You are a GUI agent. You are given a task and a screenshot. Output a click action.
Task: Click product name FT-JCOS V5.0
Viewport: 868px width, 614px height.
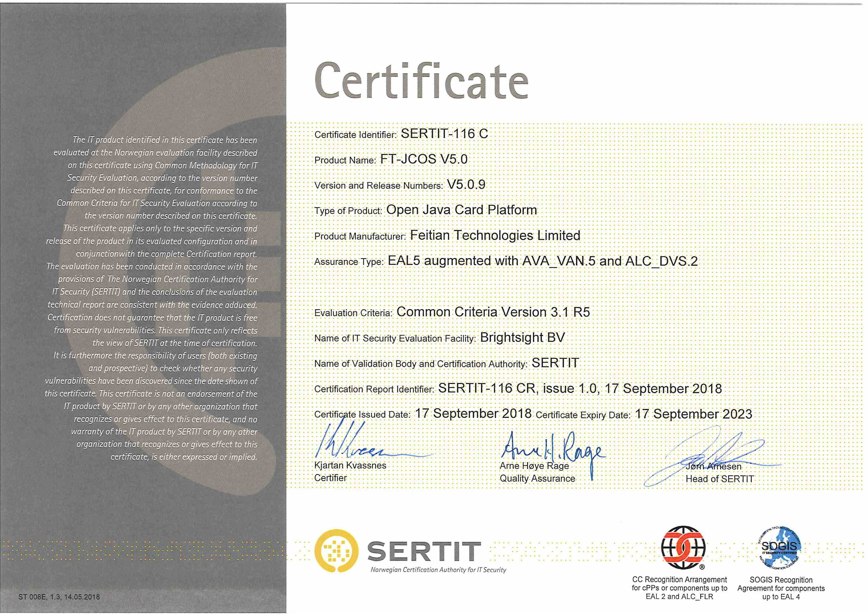pos(424,159)
